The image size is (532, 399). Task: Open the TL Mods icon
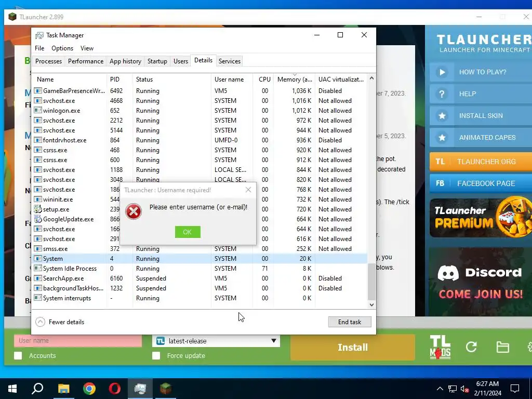(440, 347)
